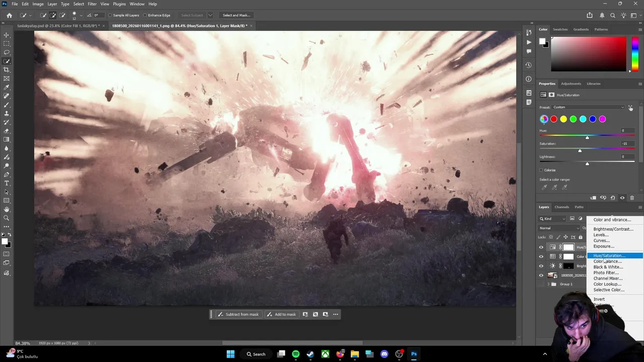Select the Pen tool
The image size is (644, 362).
click(x=7, y=174)
